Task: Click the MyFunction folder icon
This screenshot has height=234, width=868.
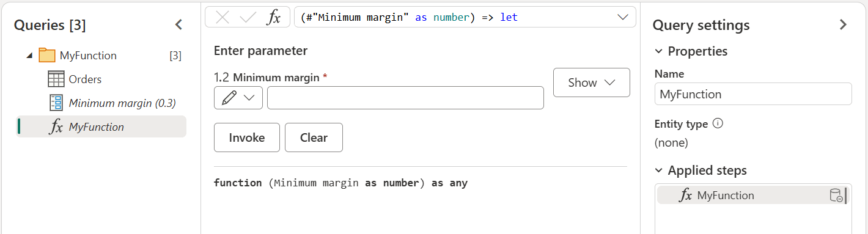Action: coord(47,56)
